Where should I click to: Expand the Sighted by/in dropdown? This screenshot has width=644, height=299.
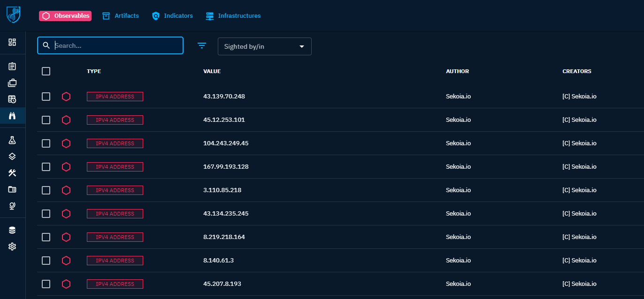(x=264, y=46)
